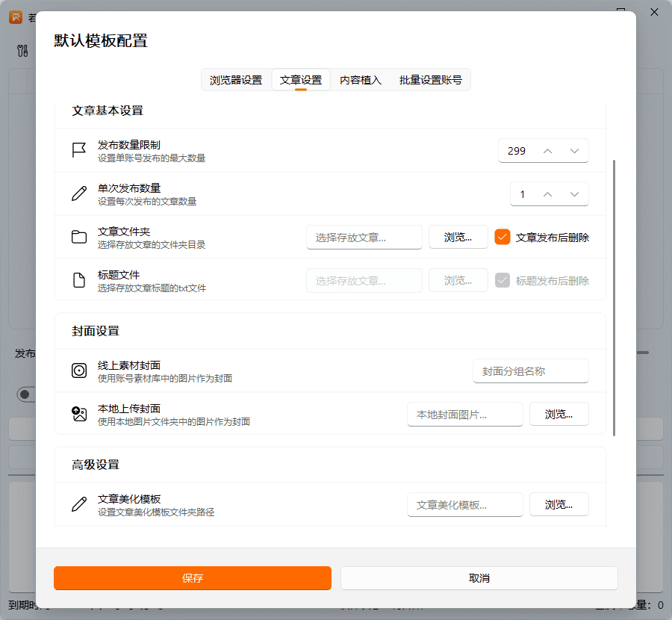Click the camera icon beside 线上素材封面
Screen dimensions: 672x620
pos(79,371)
